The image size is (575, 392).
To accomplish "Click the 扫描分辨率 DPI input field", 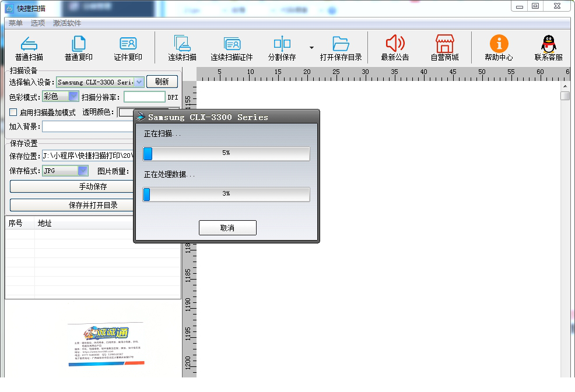I will [144, 97].
